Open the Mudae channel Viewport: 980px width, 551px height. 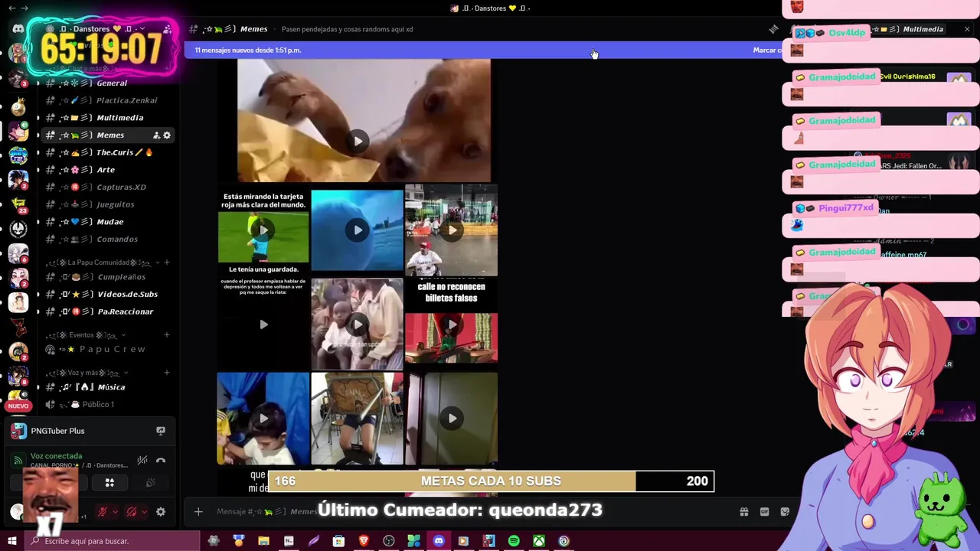coord(109,222)
